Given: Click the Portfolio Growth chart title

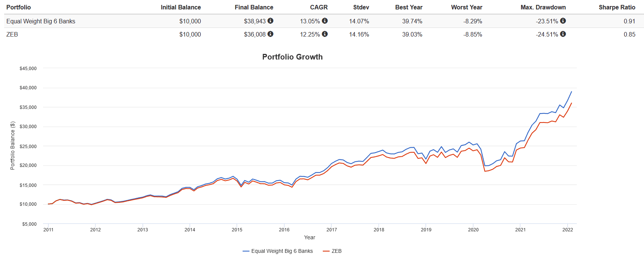Looking at the screenshot, I should [292, 57].
